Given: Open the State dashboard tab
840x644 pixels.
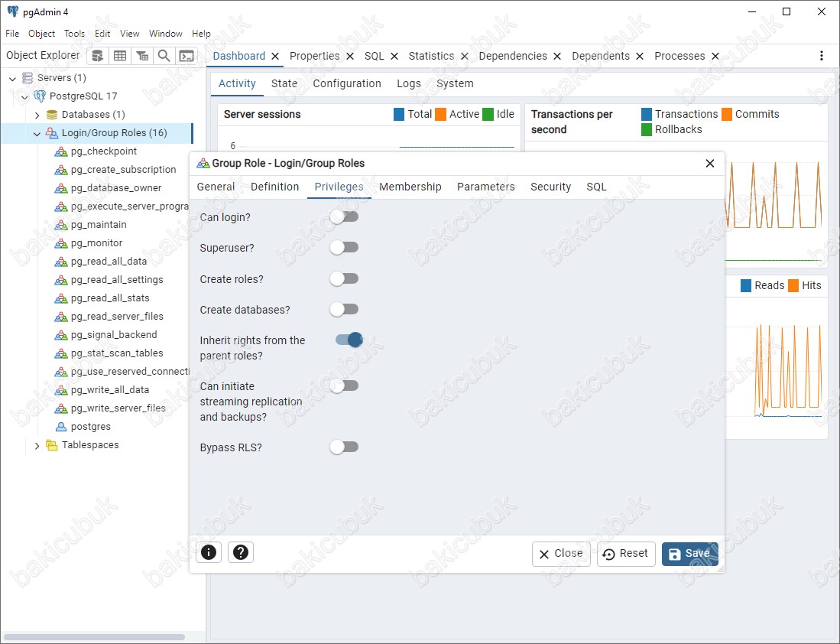Looking at the screenshot, I should (x=284, y=83).
